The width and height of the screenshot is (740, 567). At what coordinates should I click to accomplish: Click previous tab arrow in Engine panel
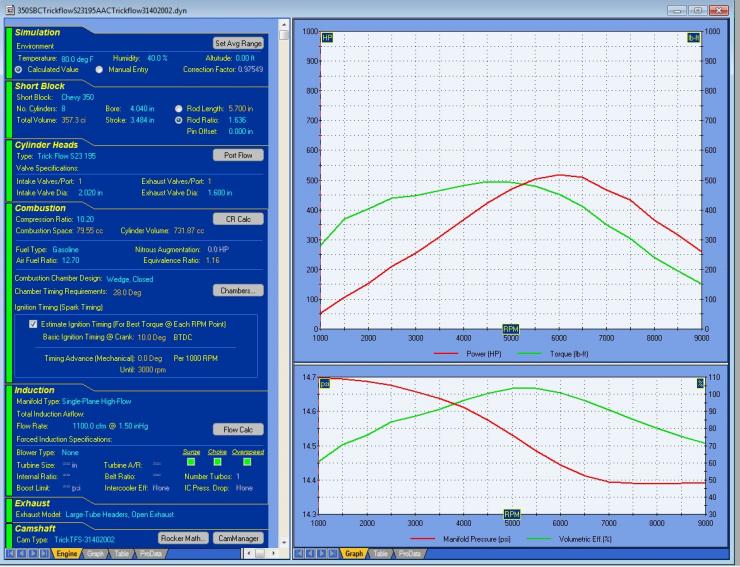coord(21,553)
